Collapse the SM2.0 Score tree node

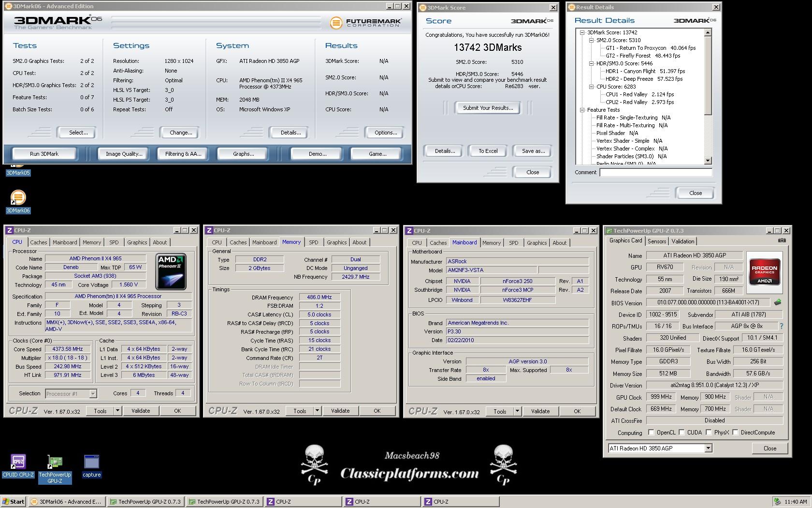pyautogui.click(x=591, y=40)
